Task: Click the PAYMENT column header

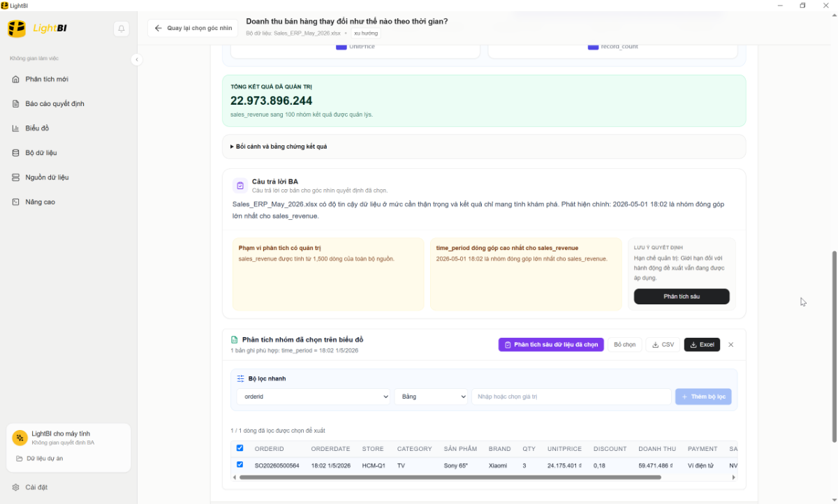Action: pyautogui.click(x=703, y=449)
